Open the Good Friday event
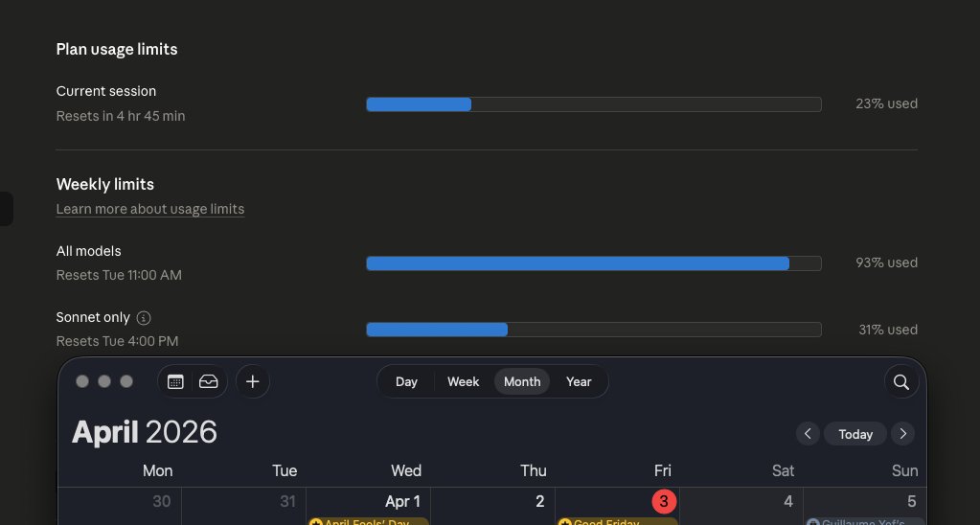980x525 pixels. [618, 522]
